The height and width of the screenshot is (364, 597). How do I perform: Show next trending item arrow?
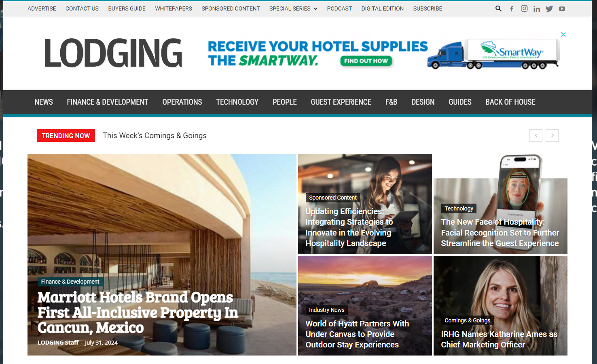point(552,136)
